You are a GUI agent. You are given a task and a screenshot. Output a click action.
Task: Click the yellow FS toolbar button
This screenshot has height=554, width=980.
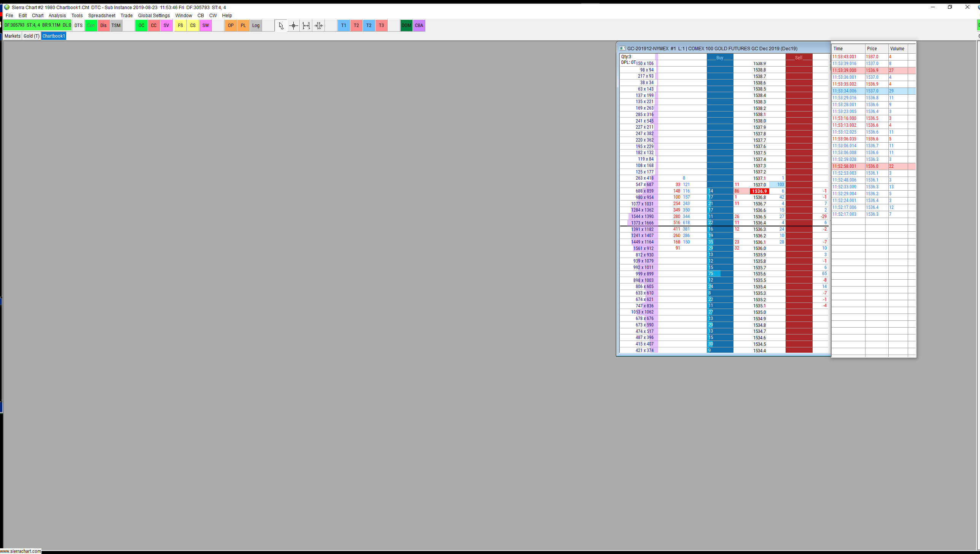(x=180, y=25)
